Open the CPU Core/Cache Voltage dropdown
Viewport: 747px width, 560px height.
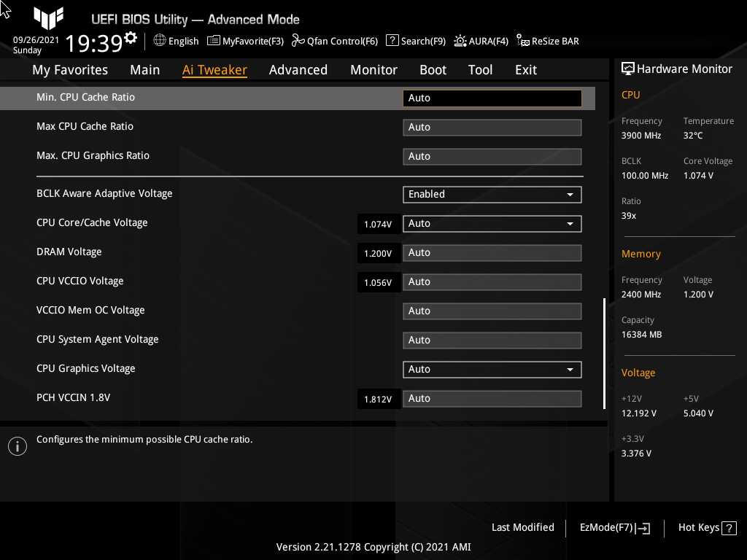click(x=492, y=223)
